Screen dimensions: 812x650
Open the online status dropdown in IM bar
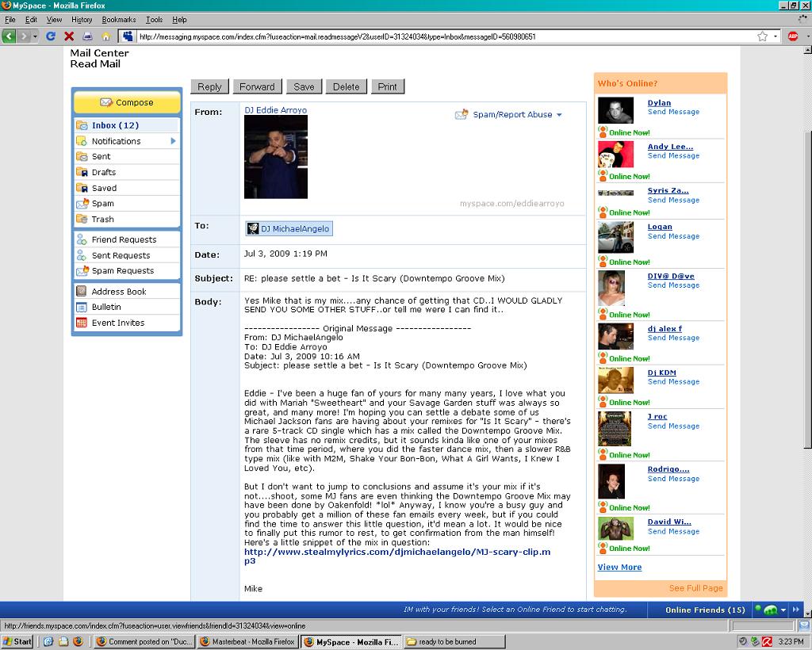coord(783,610)
